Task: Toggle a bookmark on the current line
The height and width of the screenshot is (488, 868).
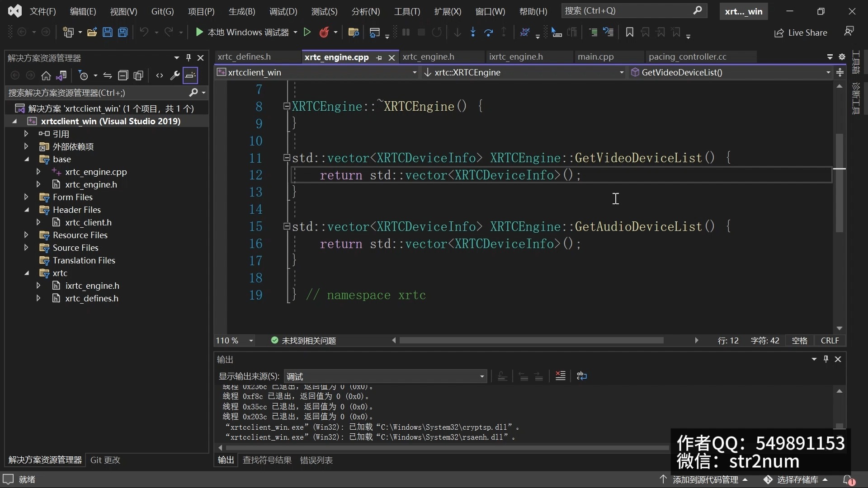Action: click(629, 32)
